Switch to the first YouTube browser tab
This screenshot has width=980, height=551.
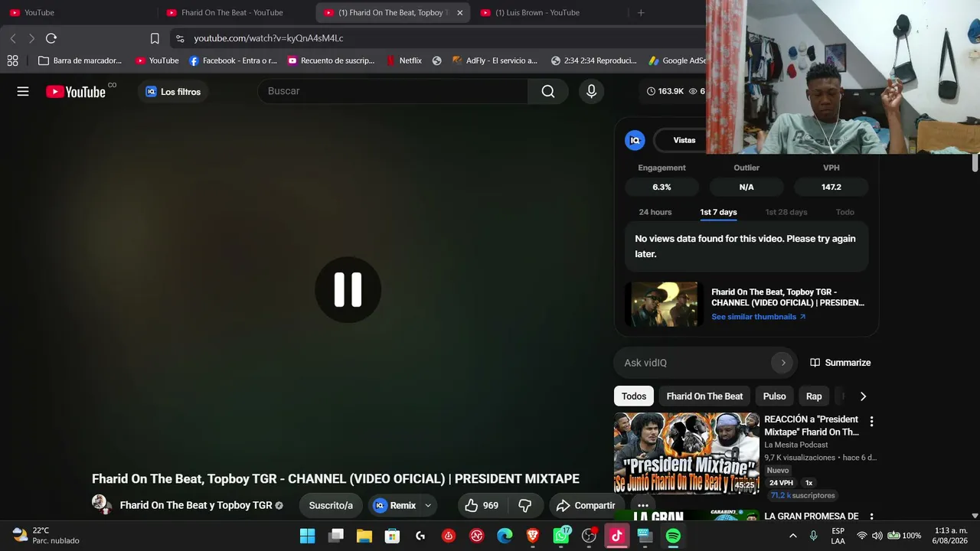click(x=79, y=12)
